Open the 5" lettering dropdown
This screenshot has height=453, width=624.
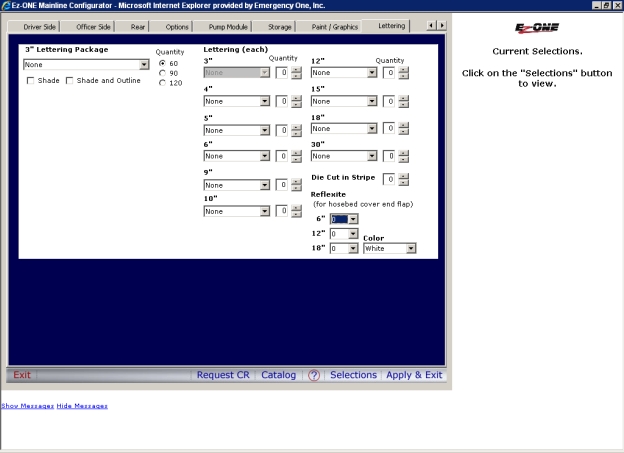point(237,131)
